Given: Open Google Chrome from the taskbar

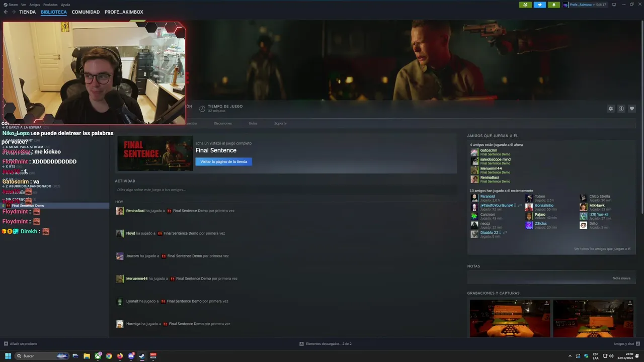Looking at the screenshot, I should click(x=109, y=356).
